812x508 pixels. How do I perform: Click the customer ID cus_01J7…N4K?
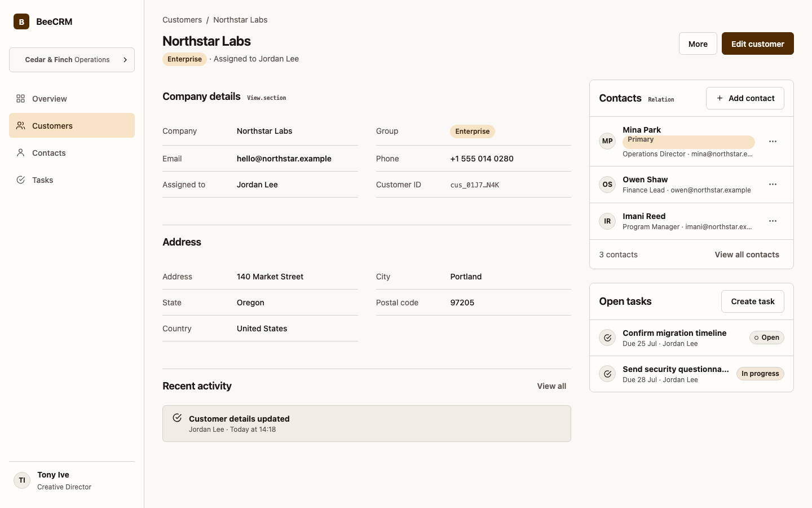(474, 185)
